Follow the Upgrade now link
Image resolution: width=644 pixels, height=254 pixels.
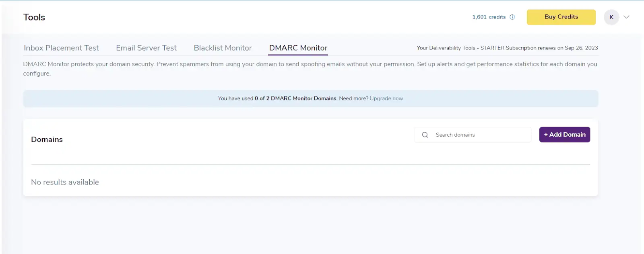pos(386,98)
